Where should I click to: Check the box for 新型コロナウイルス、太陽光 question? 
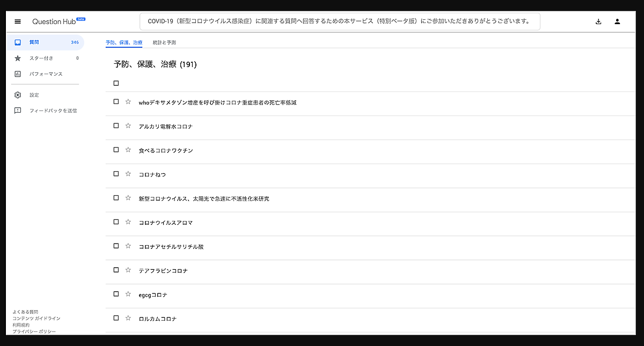pos(116,197)
